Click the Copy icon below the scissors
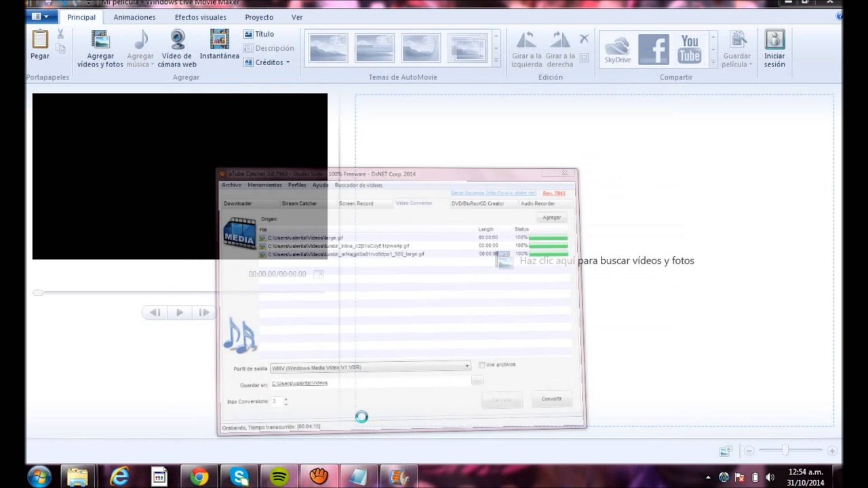Screen dimensions: 868x488 (61, 49)
